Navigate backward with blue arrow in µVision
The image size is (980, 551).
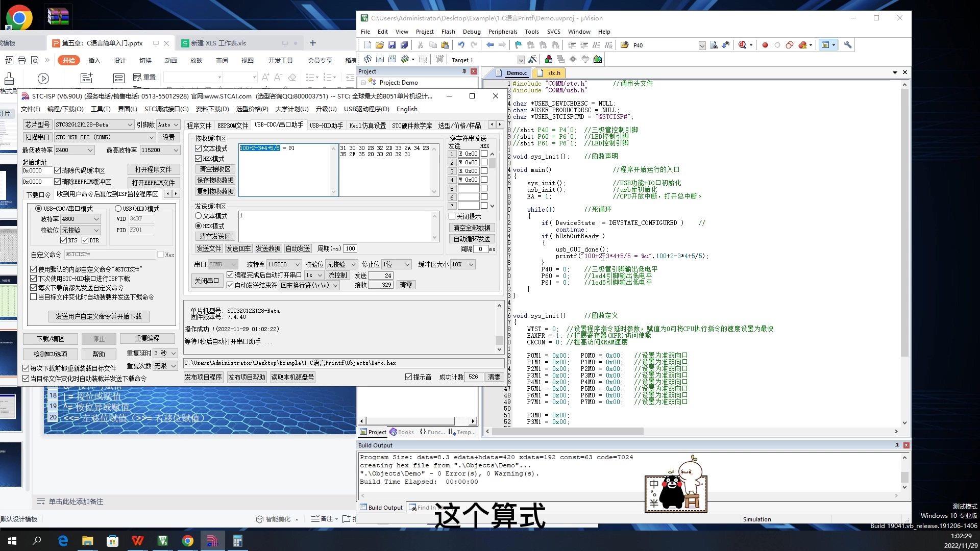(490, 45)
